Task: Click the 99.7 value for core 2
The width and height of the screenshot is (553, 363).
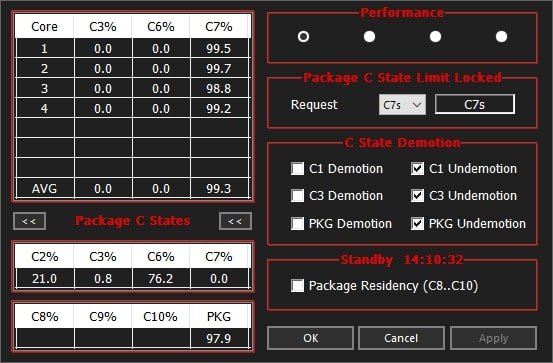Action: pos(219,68)
